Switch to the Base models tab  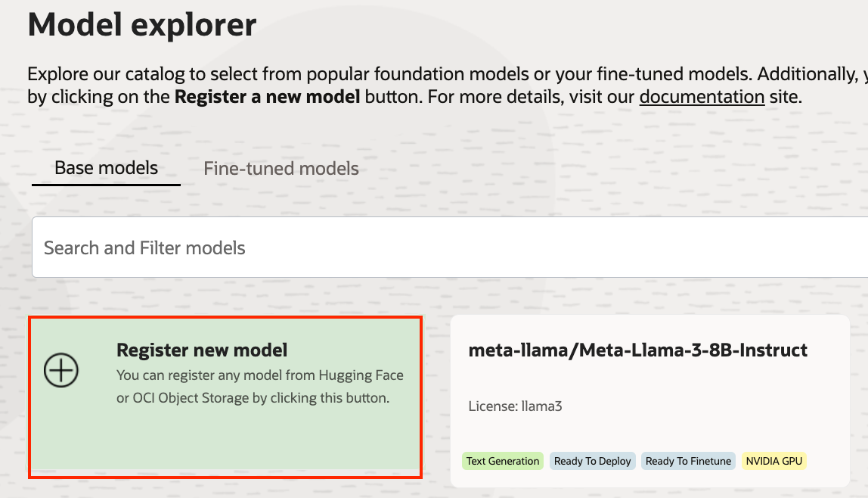tap(106, 168)
